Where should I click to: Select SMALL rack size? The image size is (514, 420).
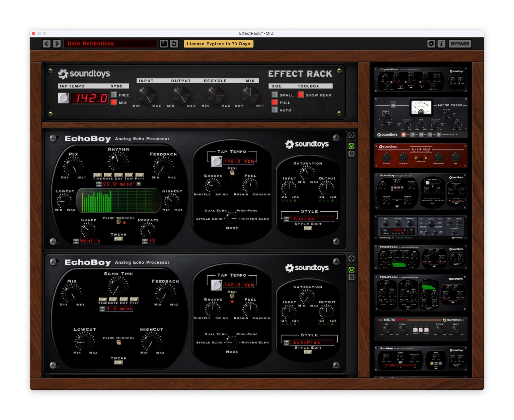tap(275, 95)
